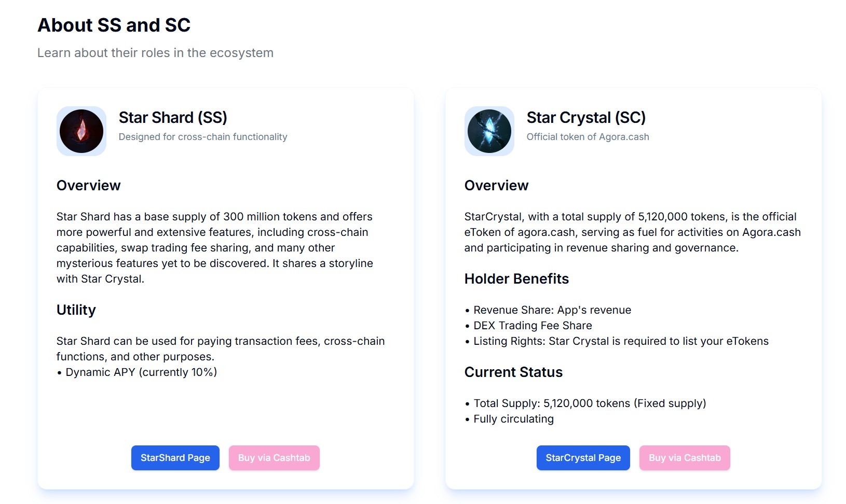Click the "Fully circulating" bullet
The height and width of the screenshot is (504, 846).
click(x=513, y=419)
